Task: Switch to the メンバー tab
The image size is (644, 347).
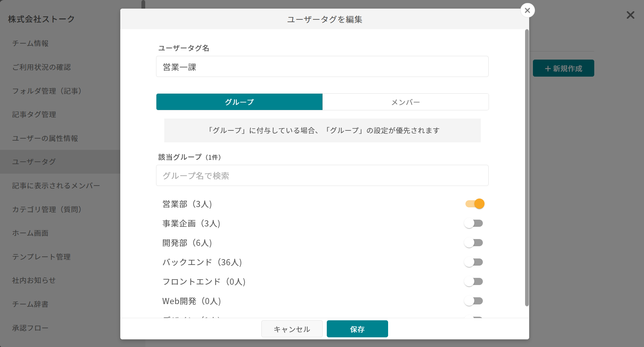Action: pos(405,102)
